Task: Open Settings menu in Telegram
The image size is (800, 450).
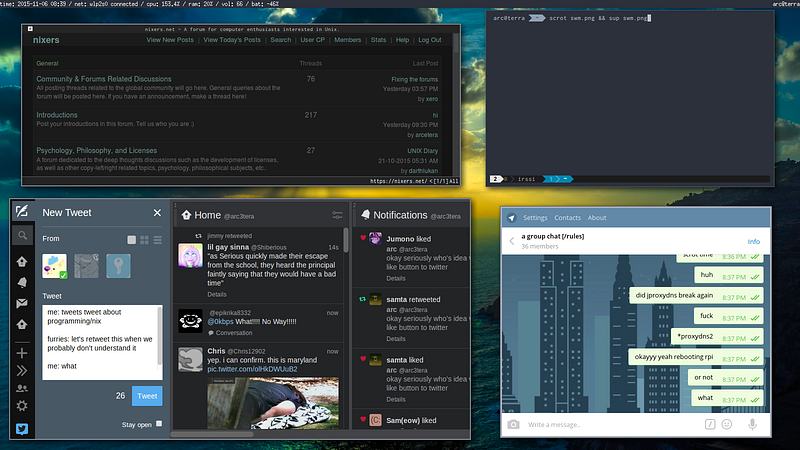Action: point(535,218)
